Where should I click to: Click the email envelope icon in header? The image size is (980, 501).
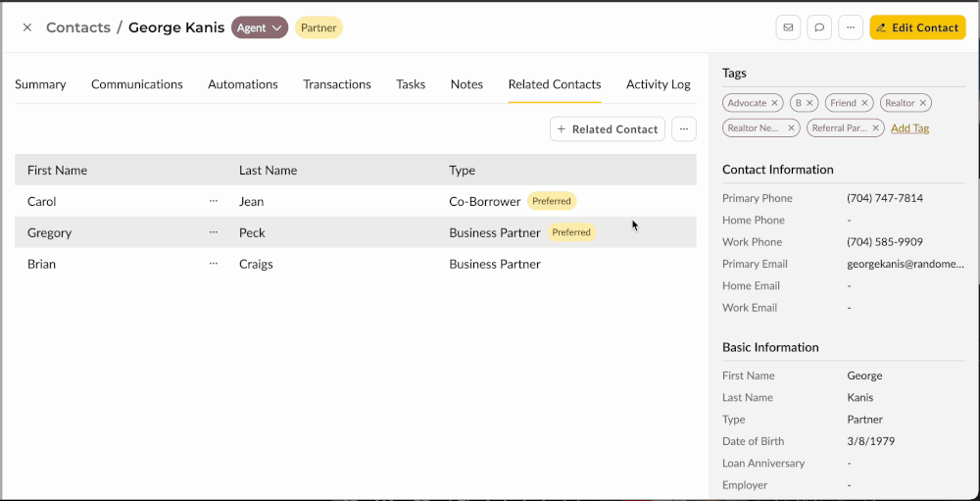point(788,27)
